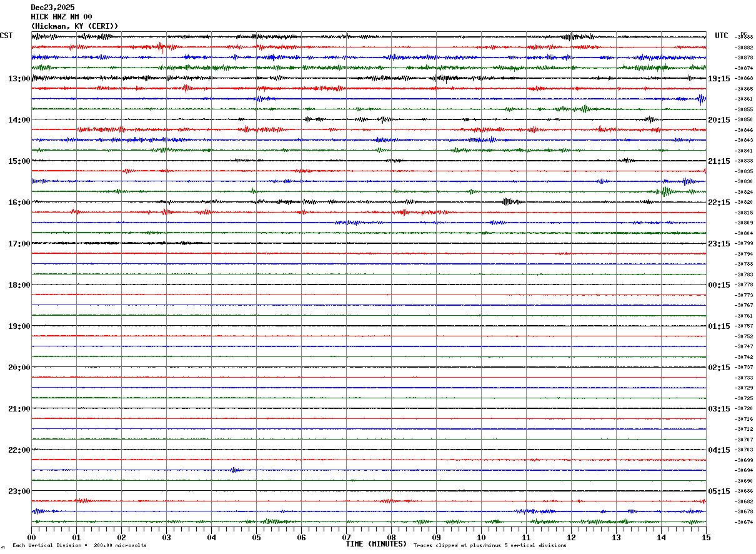Click the DC offset value '-30686'
The height and width of the screenshot is (554, 756).
point(744,491)
